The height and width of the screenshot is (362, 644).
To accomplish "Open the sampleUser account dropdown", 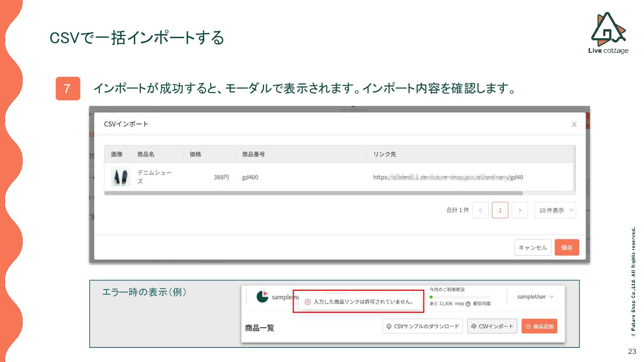I will click(x=535, y=297).
